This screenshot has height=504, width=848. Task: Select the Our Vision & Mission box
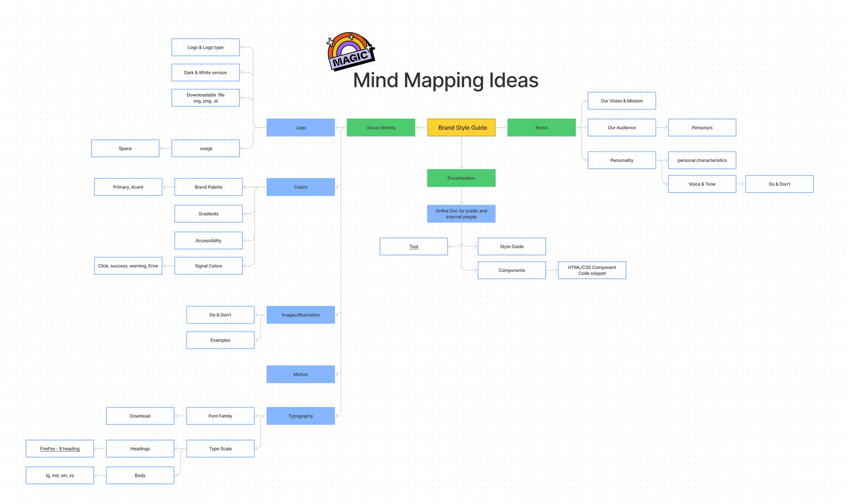tap(622, 101)
